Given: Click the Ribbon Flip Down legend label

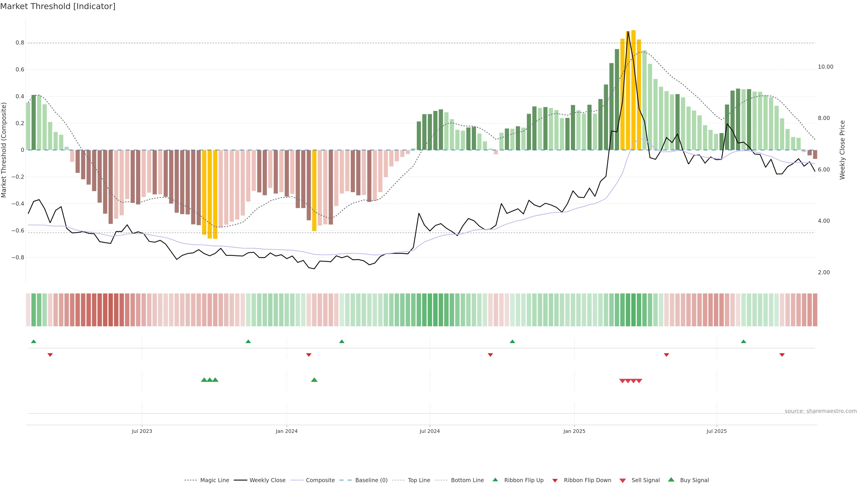Looking at the screenshot, I should click(x=587, y=480).
